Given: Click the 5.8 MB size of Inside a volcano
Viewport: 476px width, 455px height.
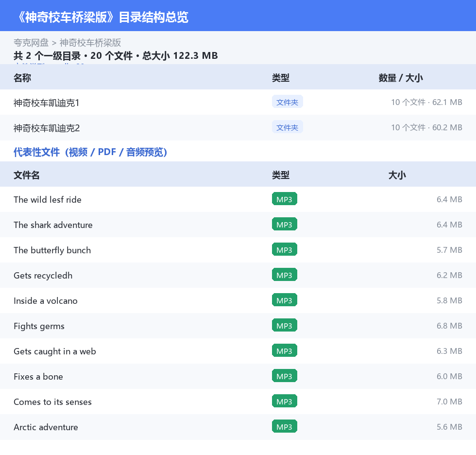Looking at the screenshot, I should click(x=449, y=300).
